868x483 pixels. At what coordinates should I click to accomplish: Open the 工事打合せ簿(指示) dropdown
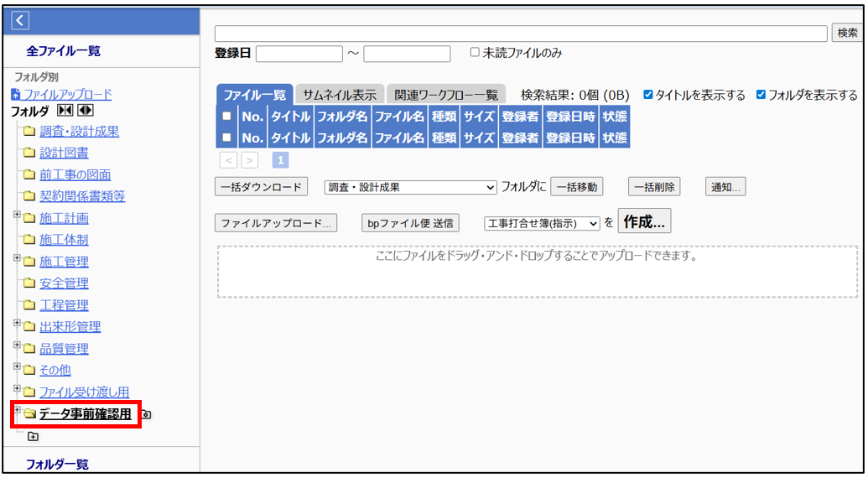(x=542, y=223)
